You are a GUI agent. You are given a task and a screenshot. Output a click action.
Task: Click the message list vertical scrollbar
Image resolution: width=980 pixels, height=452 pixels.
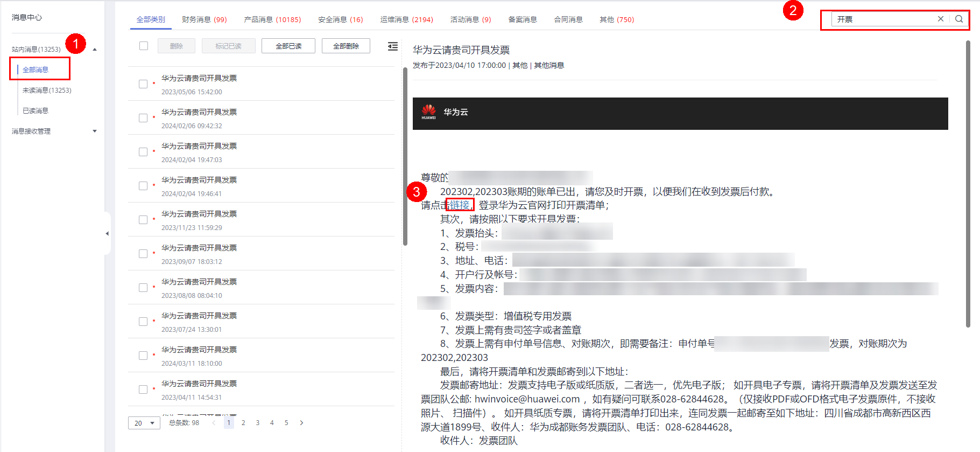click(405, 156)
